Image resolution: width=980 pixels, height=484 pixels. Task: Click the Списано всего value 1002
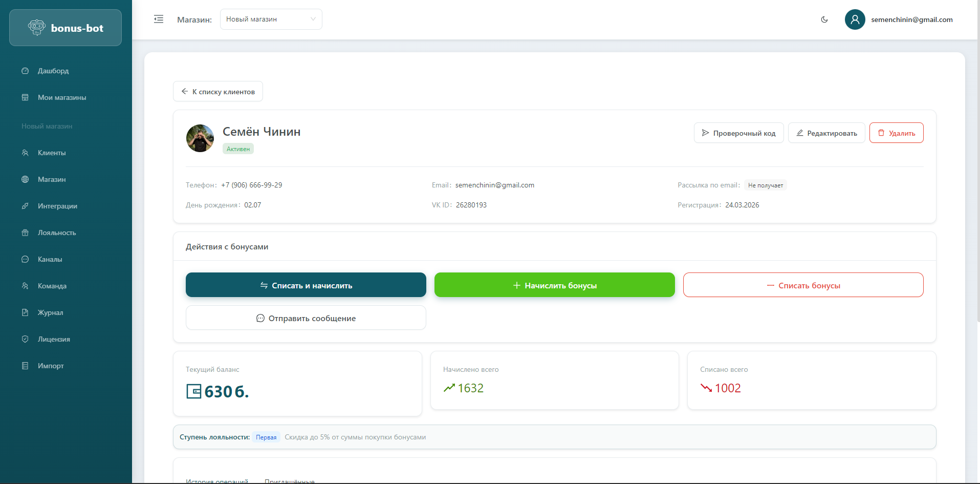click(x=728, y=388)
